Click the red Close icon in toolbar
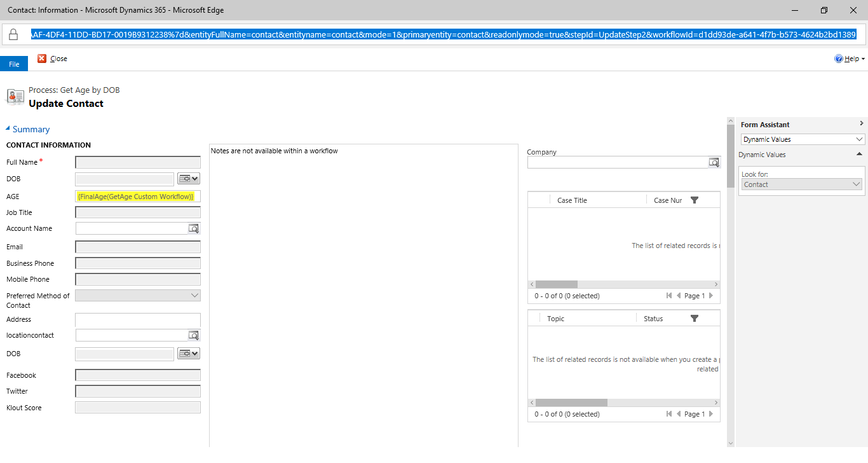The image size is (868, 463). click(42, 59)
